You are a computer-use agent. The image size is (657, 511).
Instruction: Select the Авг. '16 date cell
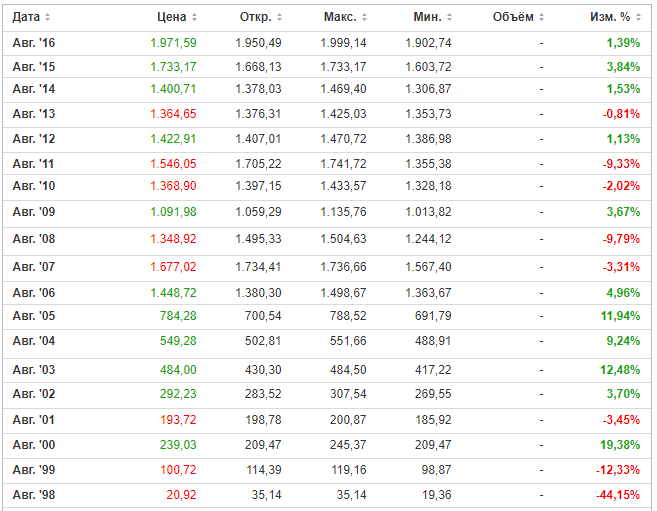34,43
